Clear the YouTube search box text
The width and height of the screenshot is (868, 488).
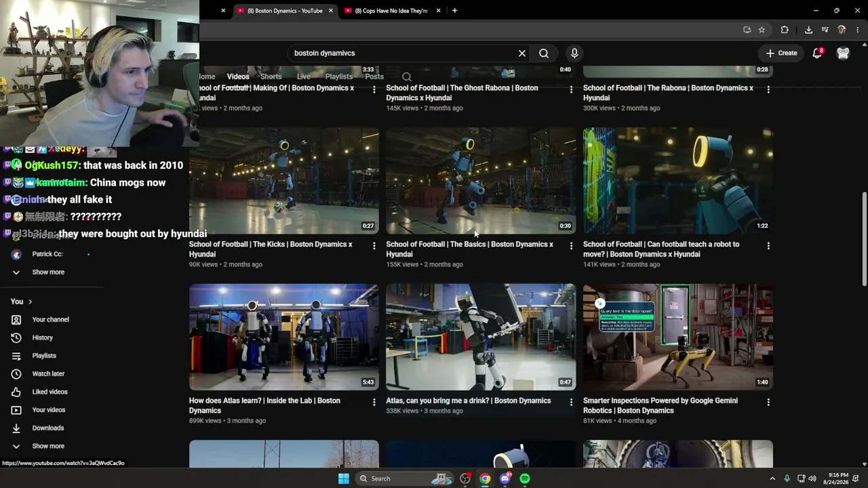[x=522, y=53]
